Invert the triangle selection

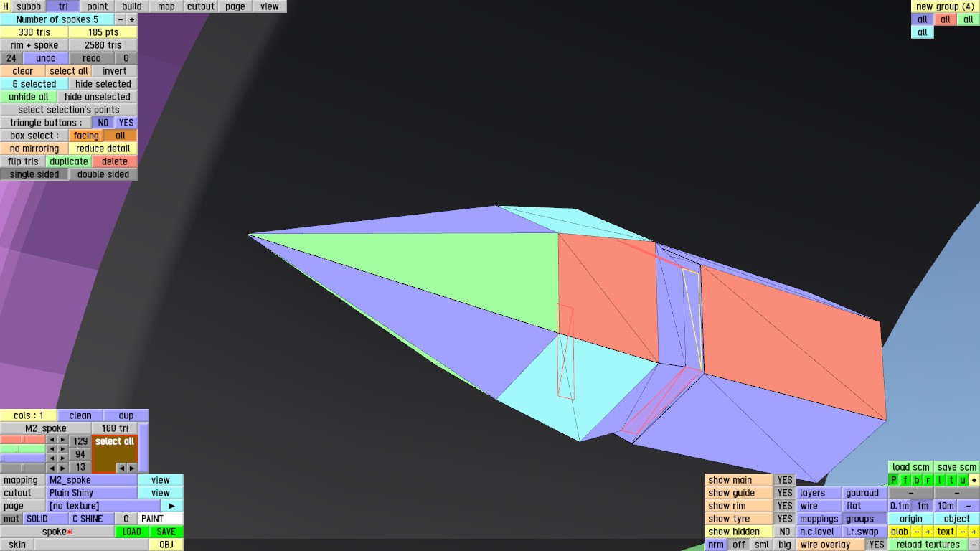115,71
